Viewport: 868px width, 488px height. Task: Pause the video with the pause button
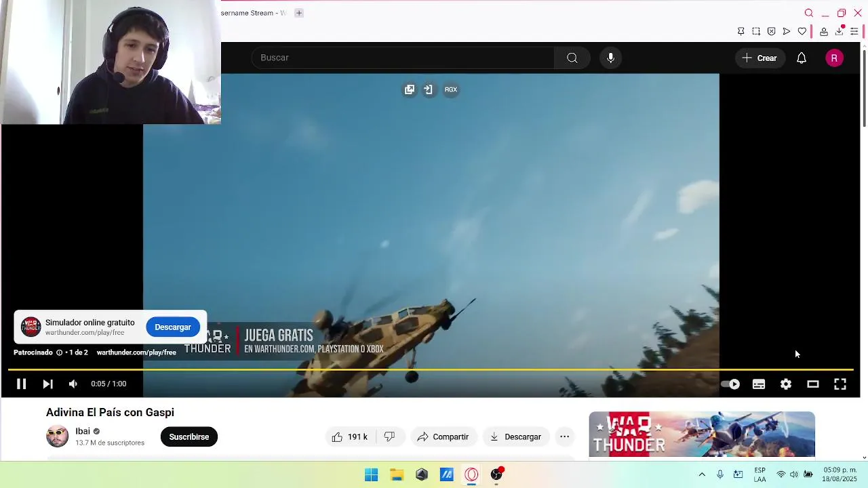(x=21, y=384)
